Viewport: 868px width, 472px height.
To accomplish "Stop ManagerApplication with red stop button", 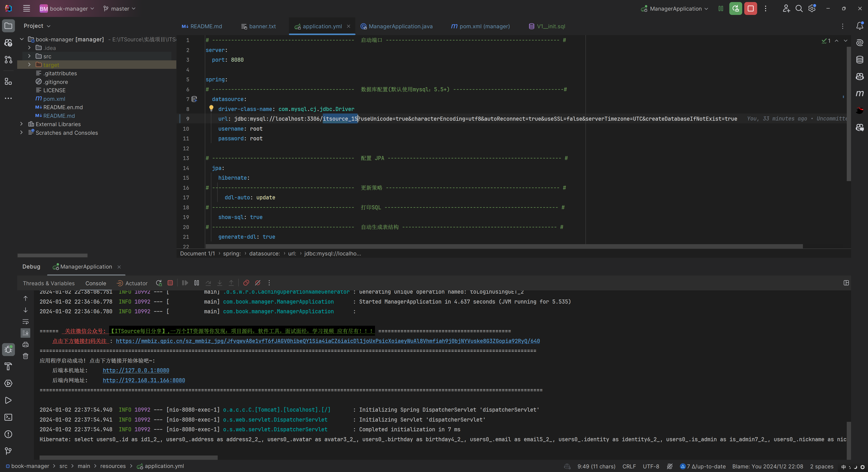I will coord(751,8).
